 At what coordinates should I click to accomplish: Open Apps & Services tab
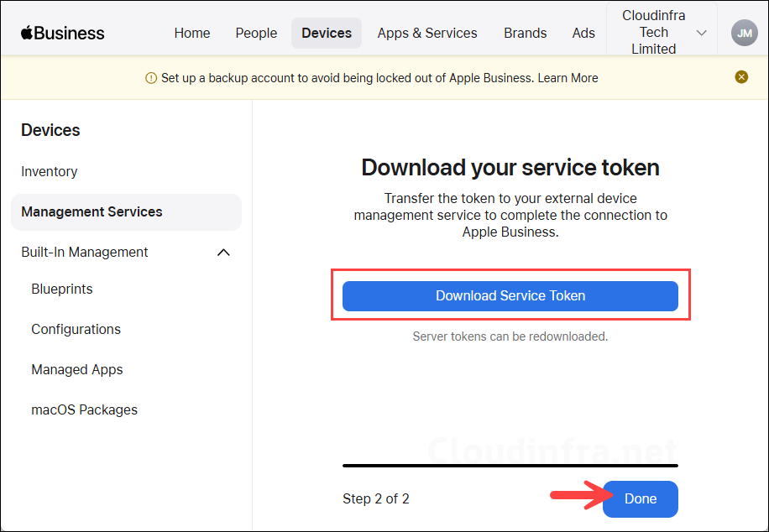tap(427, 33)
